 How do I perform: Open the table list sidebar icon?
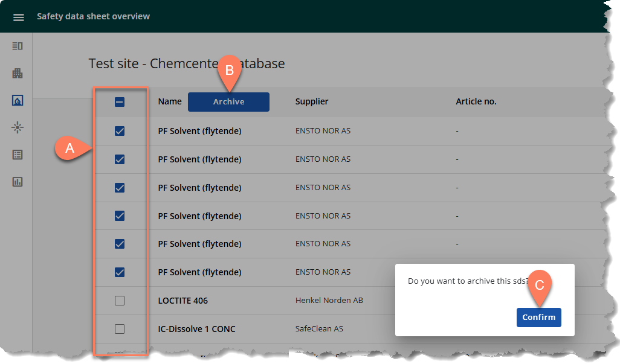(18, 155)
